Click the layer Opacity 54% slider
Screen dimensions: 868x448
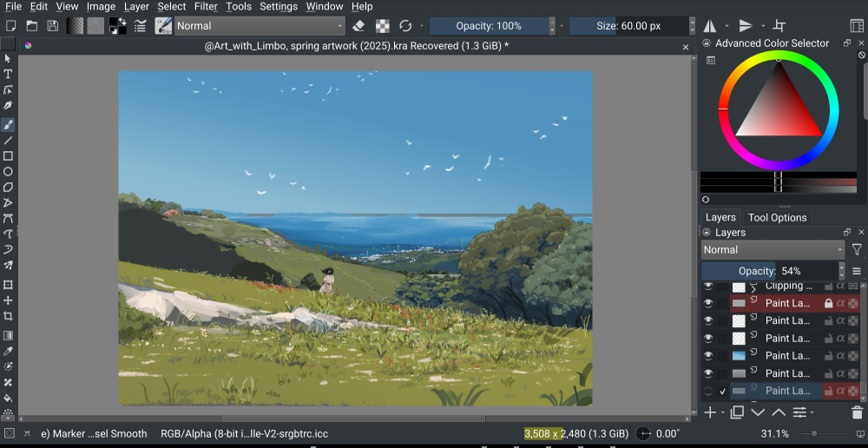tap(770, 271)
